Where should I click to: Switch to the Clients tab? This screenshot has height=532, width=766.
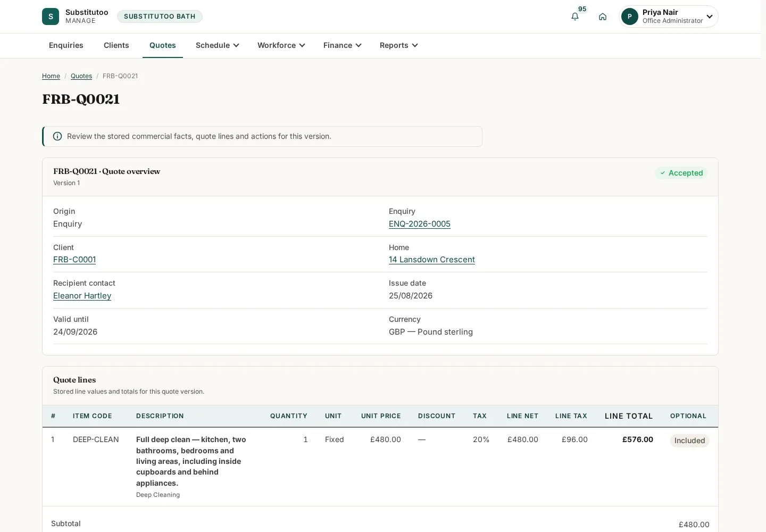click(x=116, y=45)
